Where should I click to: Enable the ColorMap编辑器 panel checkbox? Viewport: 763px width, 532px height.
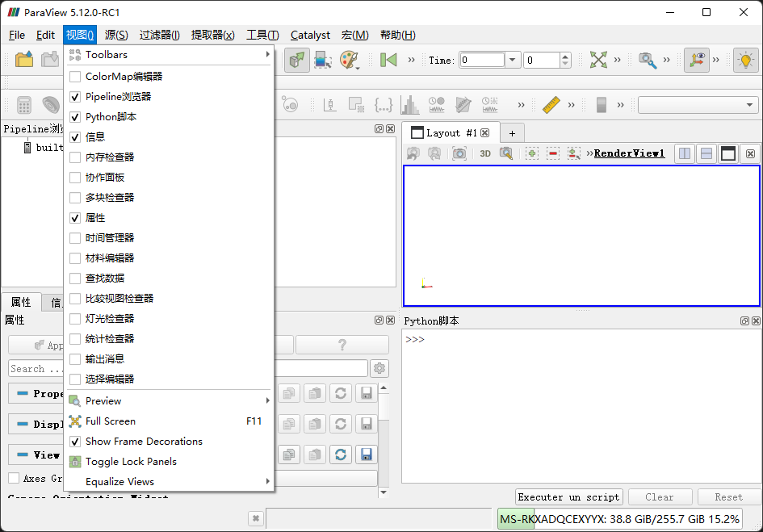point(75,77)
